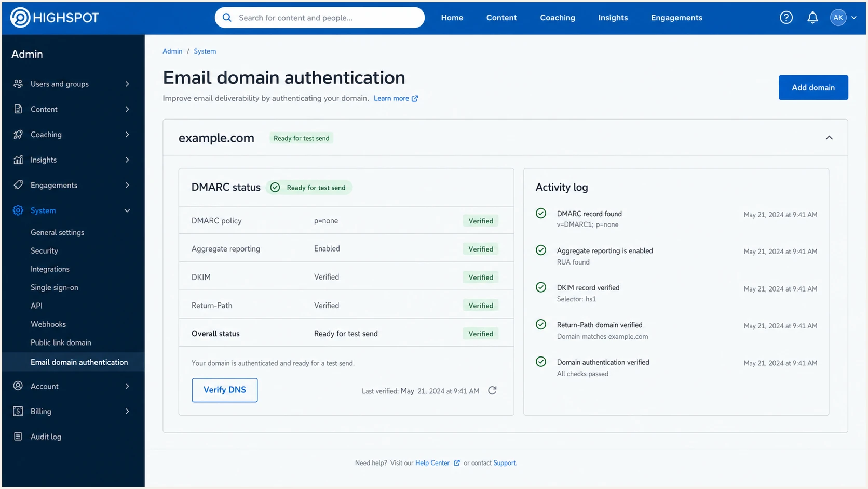
Task: Click the external link icon beside Learn more
Action: 415,98
